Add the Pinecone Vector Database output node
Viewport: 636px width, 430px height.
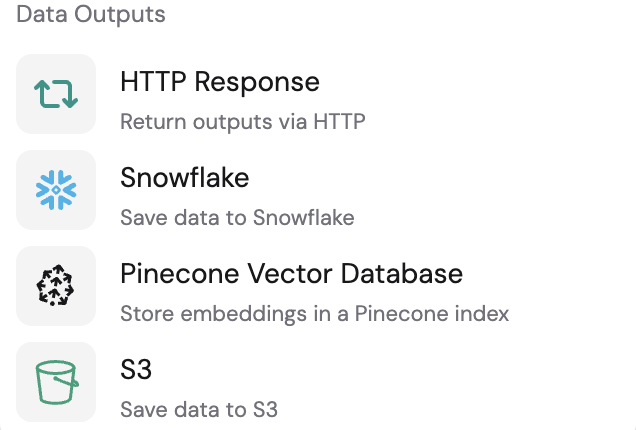coord(318,286)
